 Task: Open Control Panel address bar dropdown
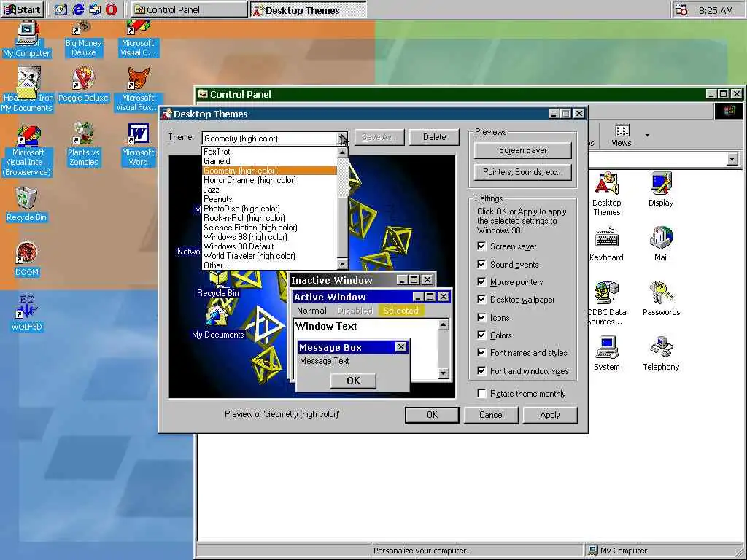pyautogui.click(x=732, y=159)
